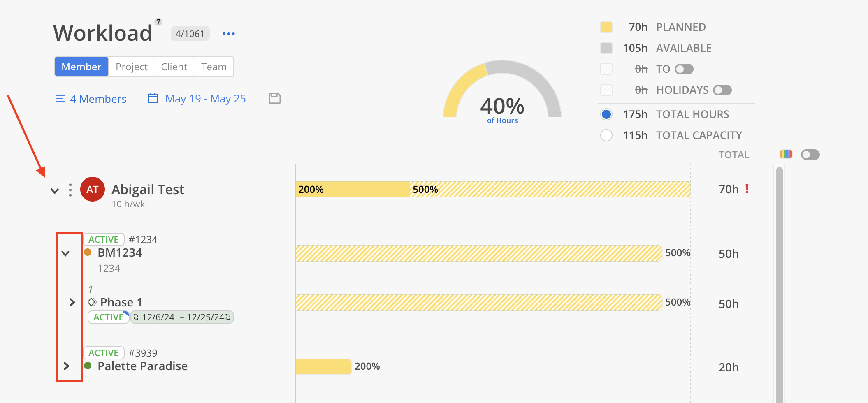Open the Workload help question mark
The image size is (868, 403).
pyautogui.click(x=159, y=21)
